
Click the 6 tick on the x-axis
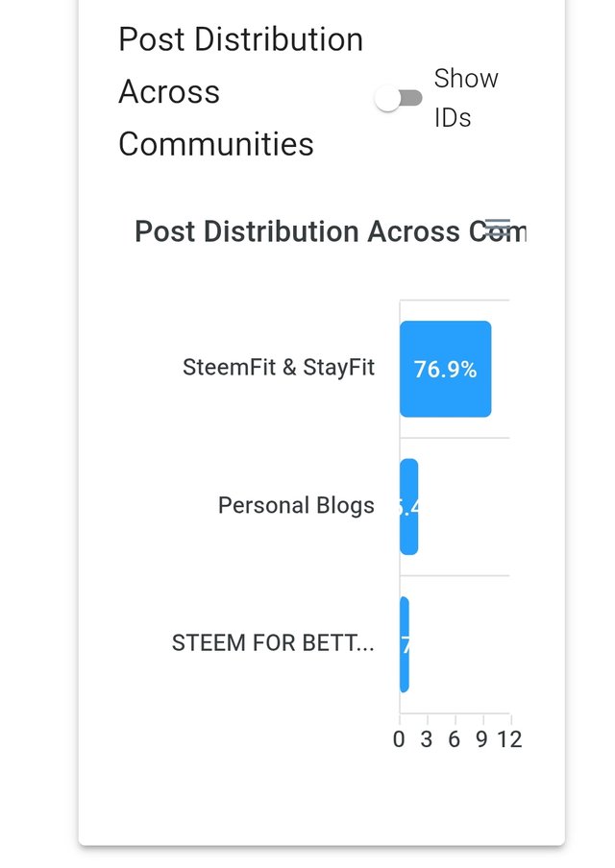[455, 739]
